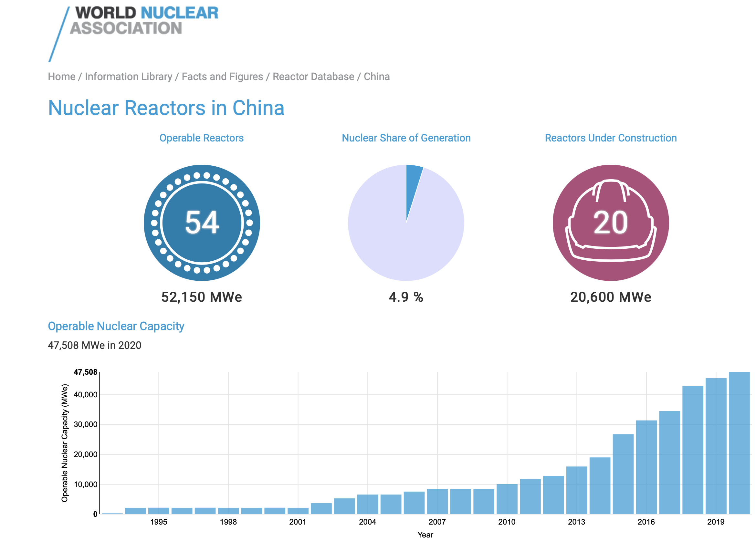Click the 2010 capacity bar

[x=507, y=499]
